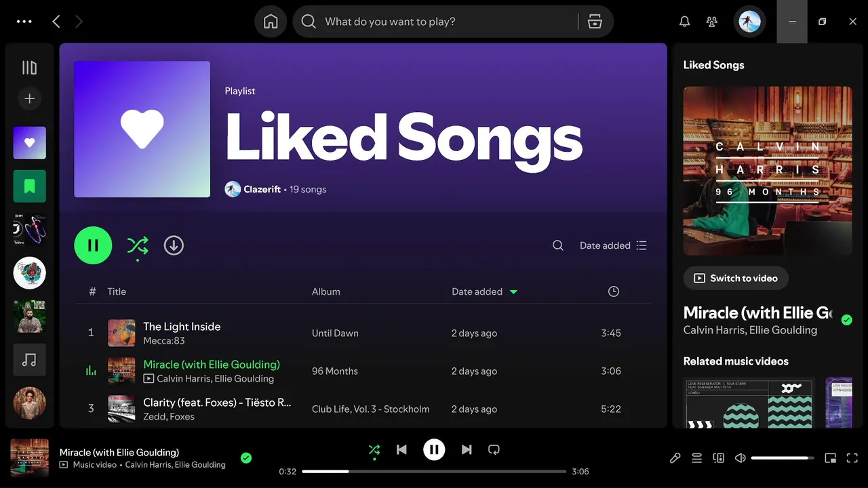Open the Queue icon
Viewport: 868px width, 488px height.
pos(696,458)
